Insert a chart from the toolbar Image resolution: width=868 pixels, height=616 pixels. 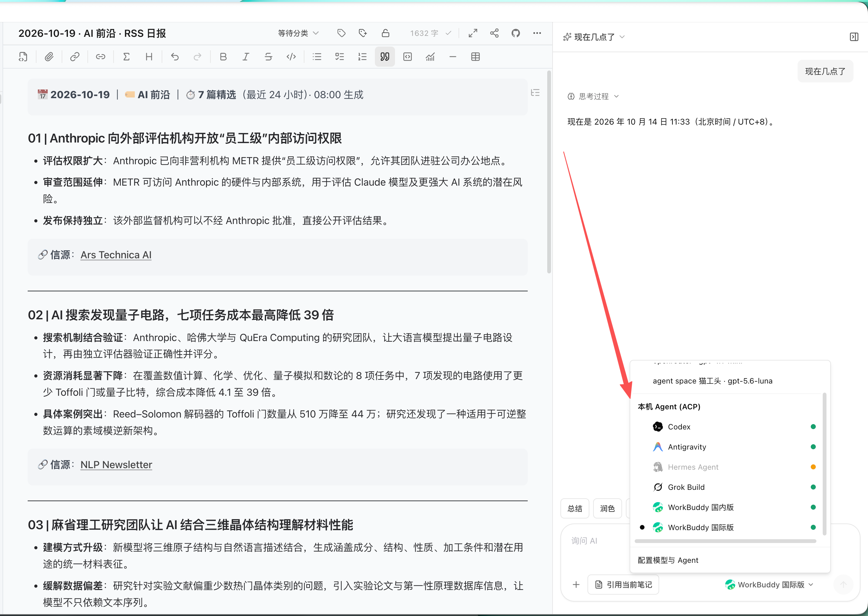430,57
